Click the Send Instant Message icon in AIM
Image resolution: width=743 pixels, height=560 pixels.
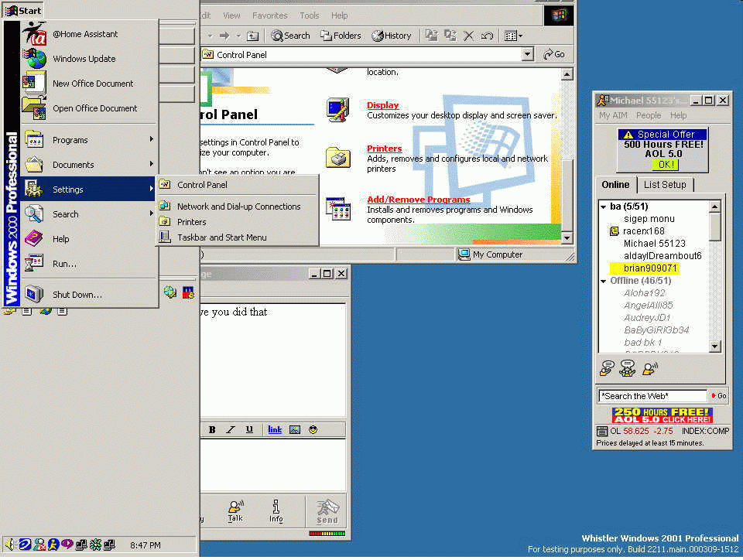[607, 368]
